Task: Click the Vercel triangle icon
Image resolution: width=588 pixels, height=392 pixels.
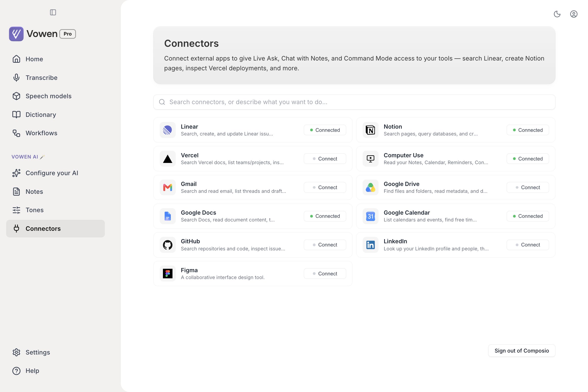Action: pyautogui.click(x=168, y=159)
